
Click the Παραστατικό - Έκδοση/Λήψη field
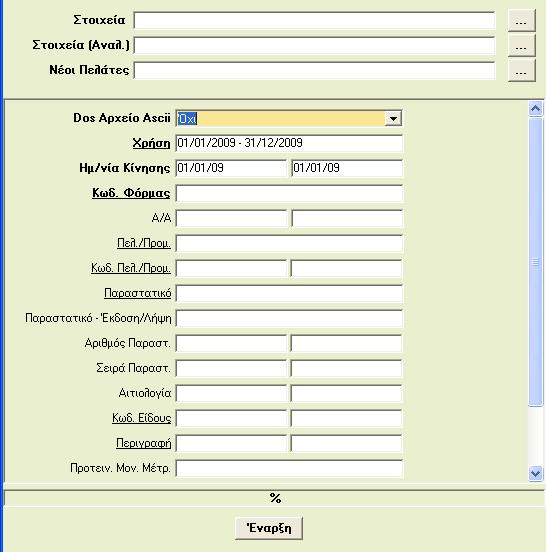[289, 319]
